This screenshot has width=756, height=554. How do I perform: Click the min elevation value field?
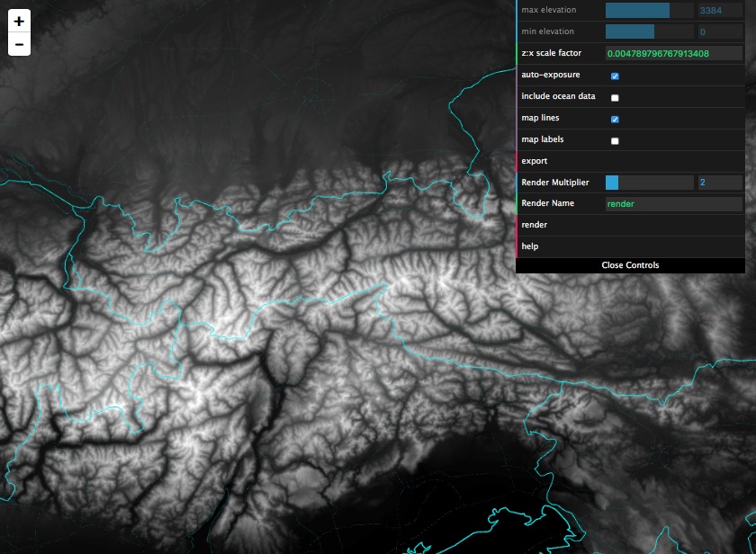[x=719, y=31]
